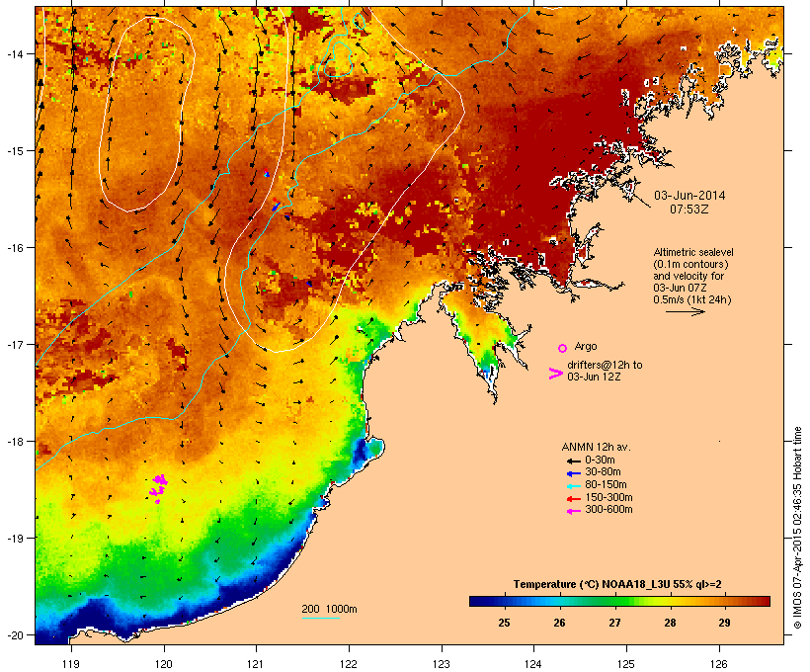Image resolution: width=810 pixels, height=672 pixels.
Task: Click the drifters@12h to label
Action: (605, 365)
